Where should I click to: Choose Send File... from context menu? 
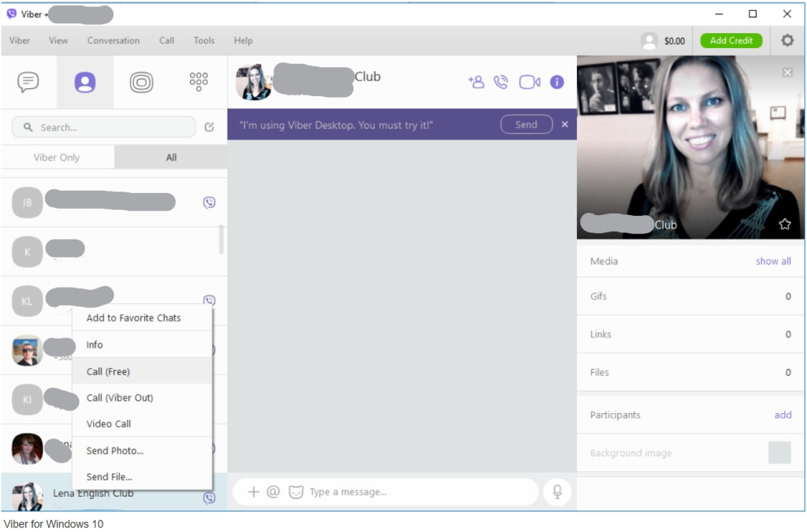tap(142, 477)
